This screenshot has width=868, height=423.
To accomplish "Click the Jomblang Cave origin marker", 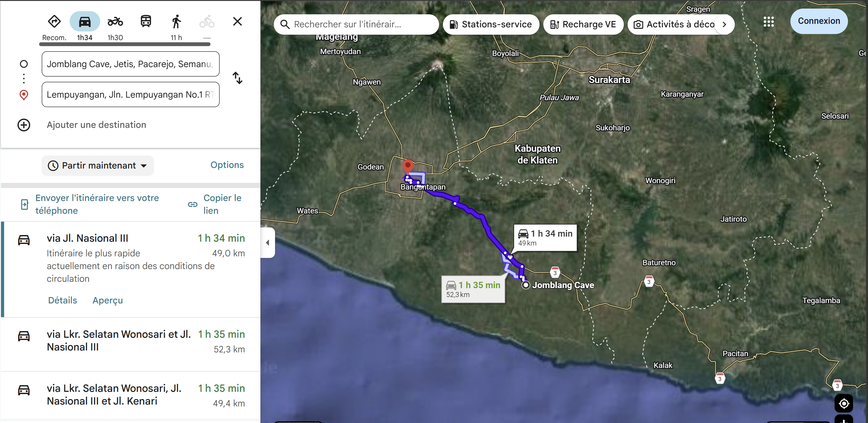I will tap(526, 285).
